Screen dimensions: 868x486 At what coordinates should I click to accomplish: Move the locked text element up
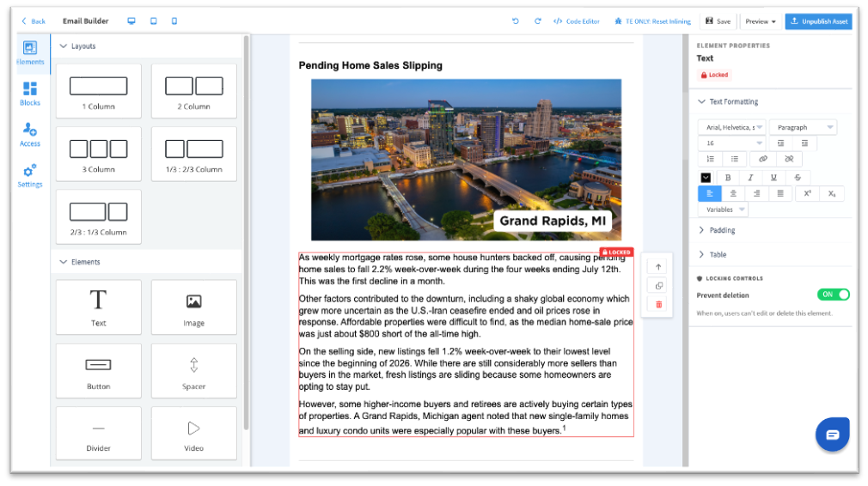[x=658, y=267]
